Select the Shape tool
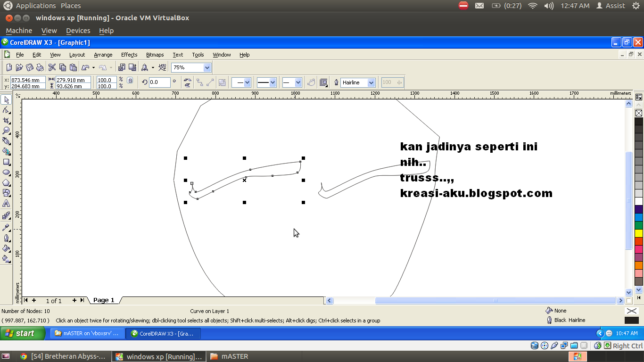 [6, 110]
